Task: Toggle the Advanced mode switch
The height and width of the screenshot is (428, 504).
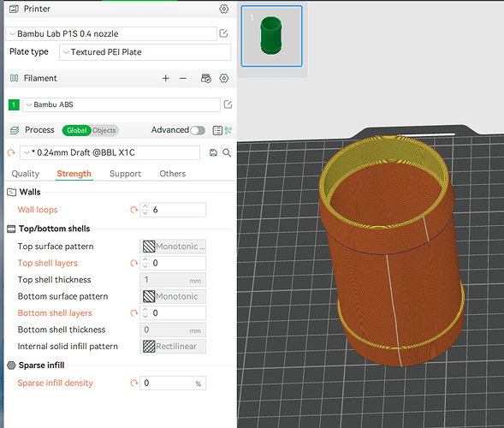Action: (198, 130)
